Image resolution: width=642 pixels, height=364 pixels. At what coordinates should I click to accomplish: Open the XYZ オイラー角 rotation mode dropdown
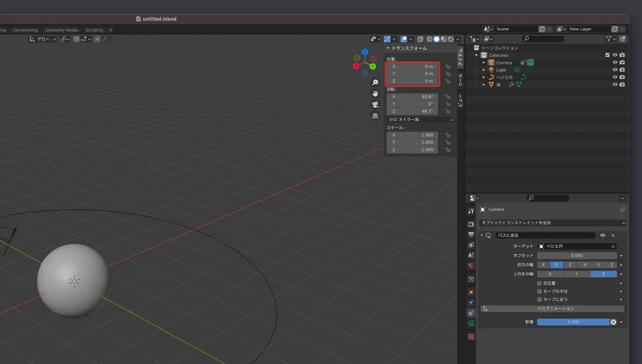[x=421, y=119]
